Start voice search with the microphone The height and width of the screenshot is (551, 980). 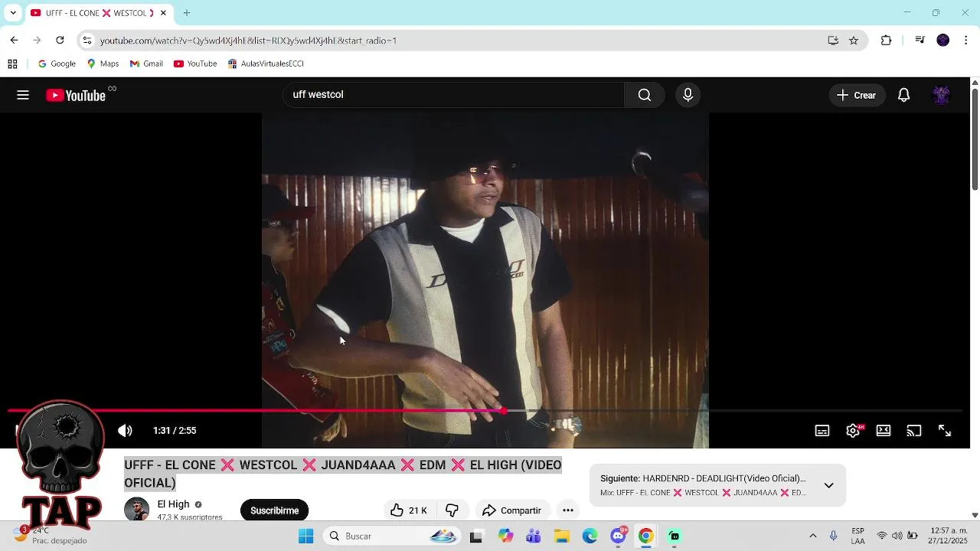(x=688, y=95)
